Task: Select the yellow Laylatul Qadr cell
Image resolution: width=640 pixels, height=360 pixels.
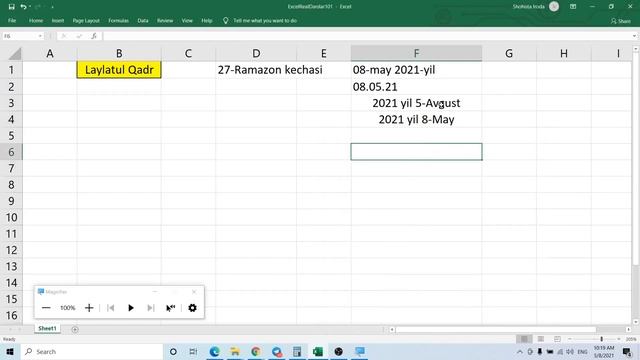Action: pyautogui.click(x=119, y=70)
